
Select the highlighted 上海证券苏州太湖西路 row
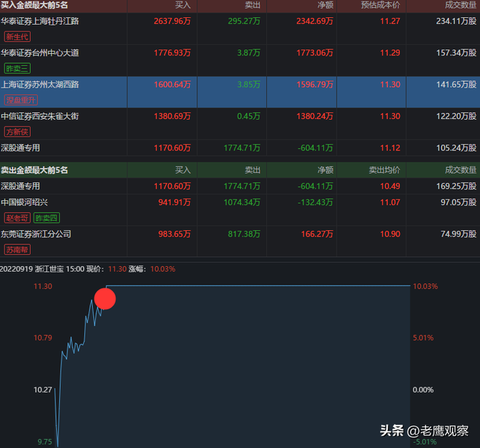point(240,92)
